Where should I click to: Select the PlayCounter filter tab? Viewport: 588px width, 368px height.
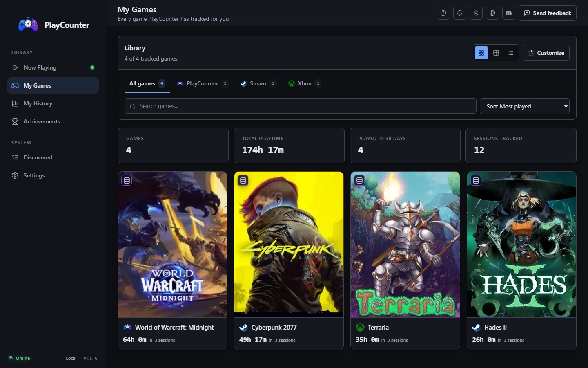(x=203, y=83)
